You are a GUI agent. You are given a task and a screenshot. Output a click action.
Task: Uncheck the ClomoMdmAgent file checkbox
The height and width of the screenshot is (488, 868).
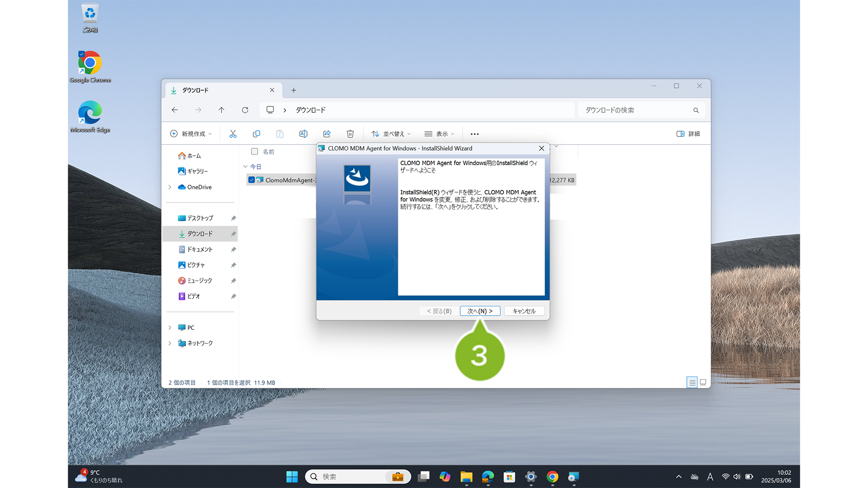click(x=251, y=180)
